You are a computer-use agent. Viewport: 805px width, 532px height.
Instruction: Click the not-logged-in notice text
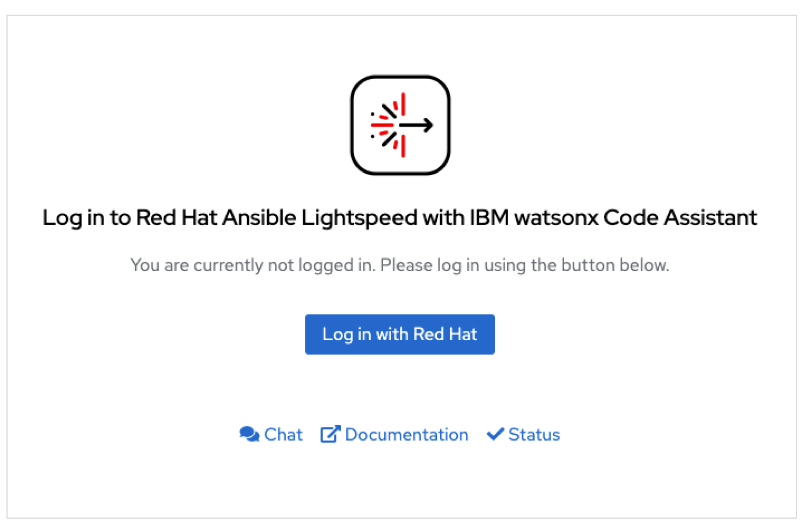[399, 264]
